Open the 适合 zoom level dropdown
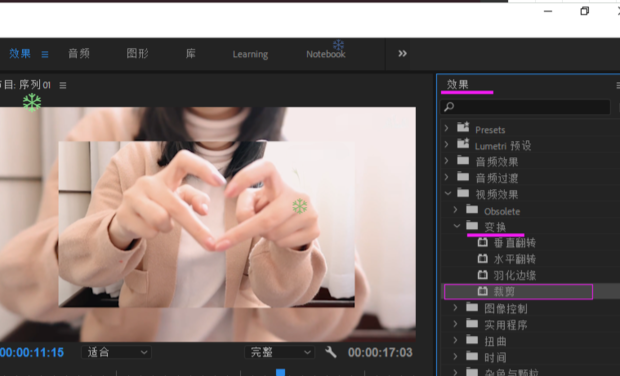The image size is (620, 376). coord(117,352)
